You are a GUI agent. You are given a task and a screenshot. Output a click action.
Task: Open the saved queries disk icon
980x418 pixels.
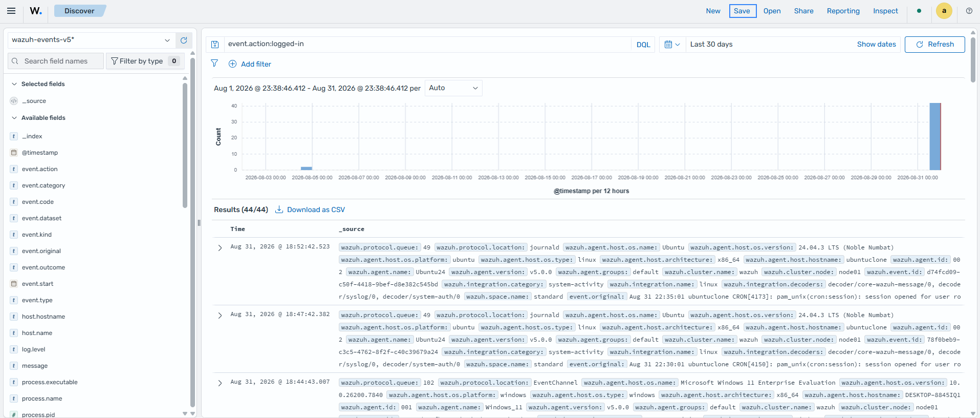click(215, 45)
